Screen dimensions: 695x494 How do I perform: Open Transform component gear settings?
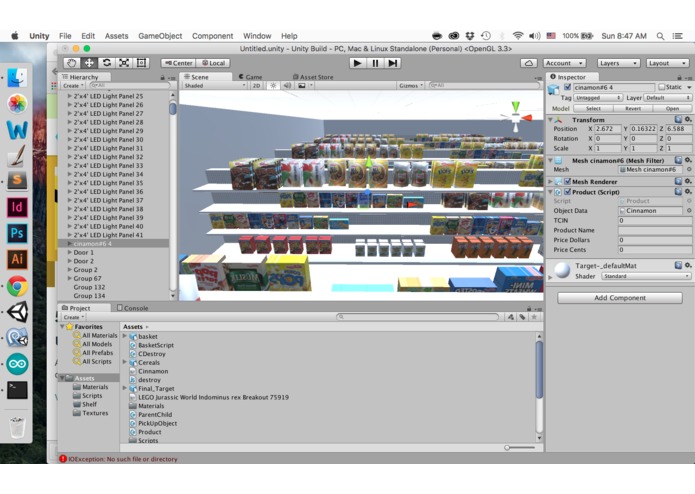point(688,120)
